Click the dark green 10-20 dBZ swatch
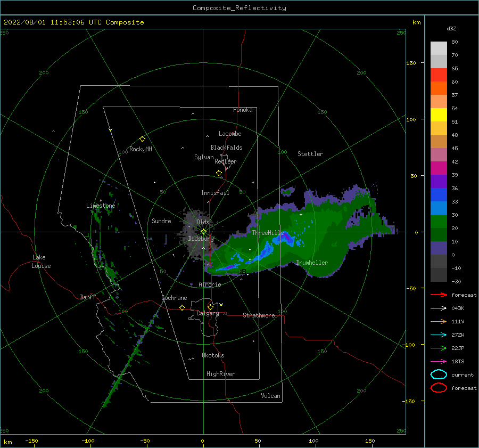The height and width of the screenshot is (448, 479). 439,235
